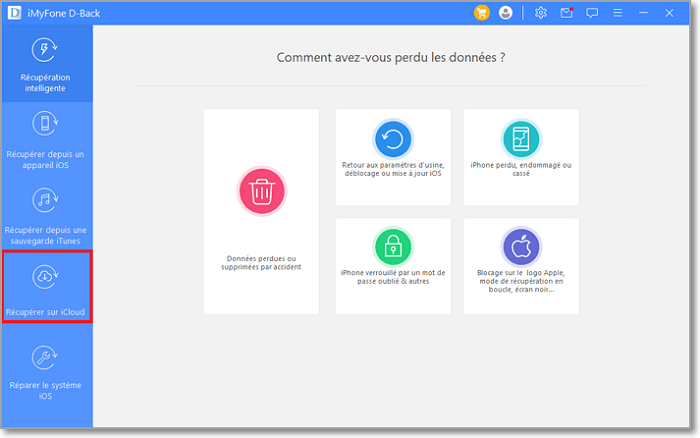
Task: Click the blue factory reset arrow icon
Action: 393,139
